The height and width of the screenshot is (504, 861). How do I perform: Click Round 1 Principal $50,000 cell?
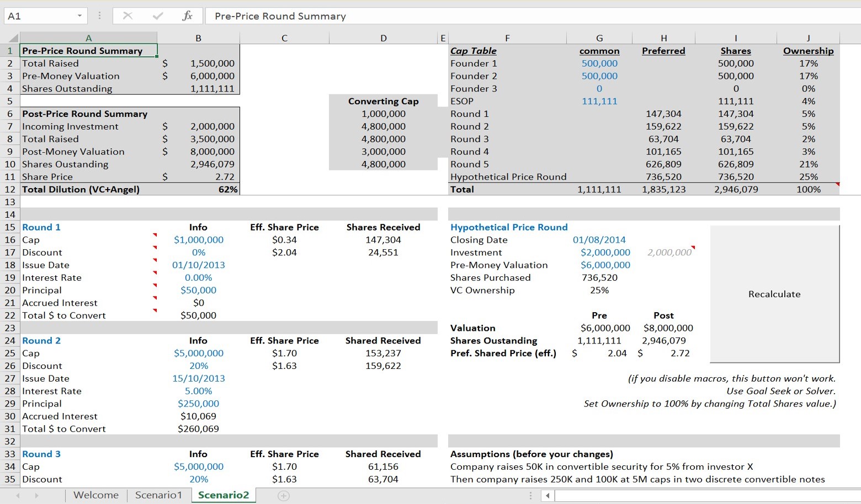click(x=199, y=290)
